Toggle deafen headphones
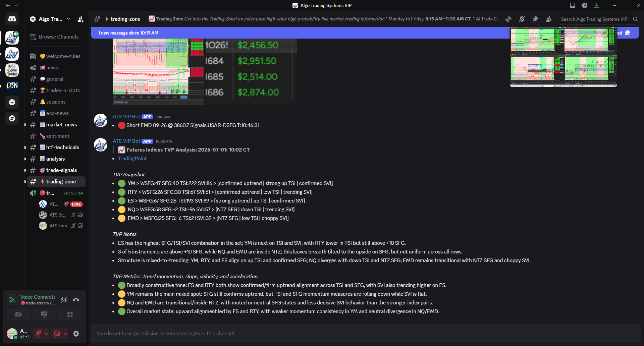Screen dimensions: 644x346 [x=57, y=334]
